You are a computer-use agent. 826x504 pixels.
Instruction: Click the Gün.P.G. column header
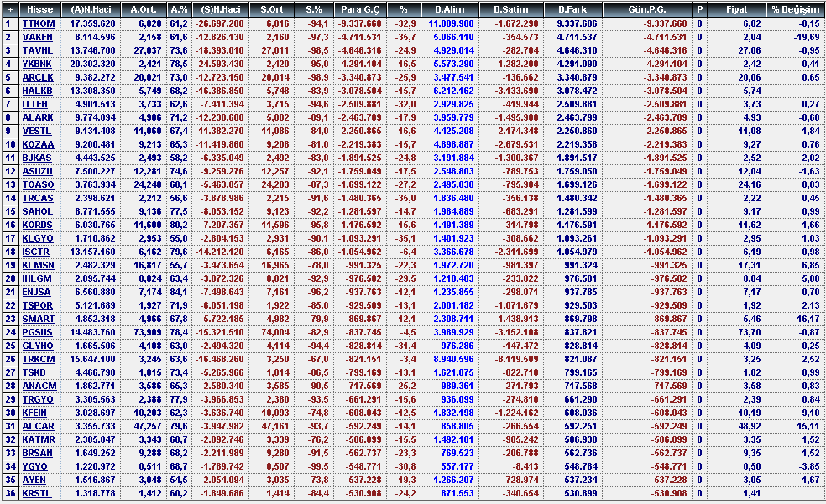[647, 9]
